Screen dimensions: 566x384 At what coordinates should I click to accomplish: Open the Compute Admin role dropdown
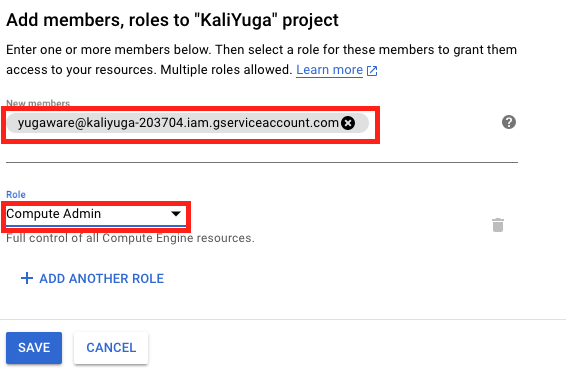coord(96,214)
